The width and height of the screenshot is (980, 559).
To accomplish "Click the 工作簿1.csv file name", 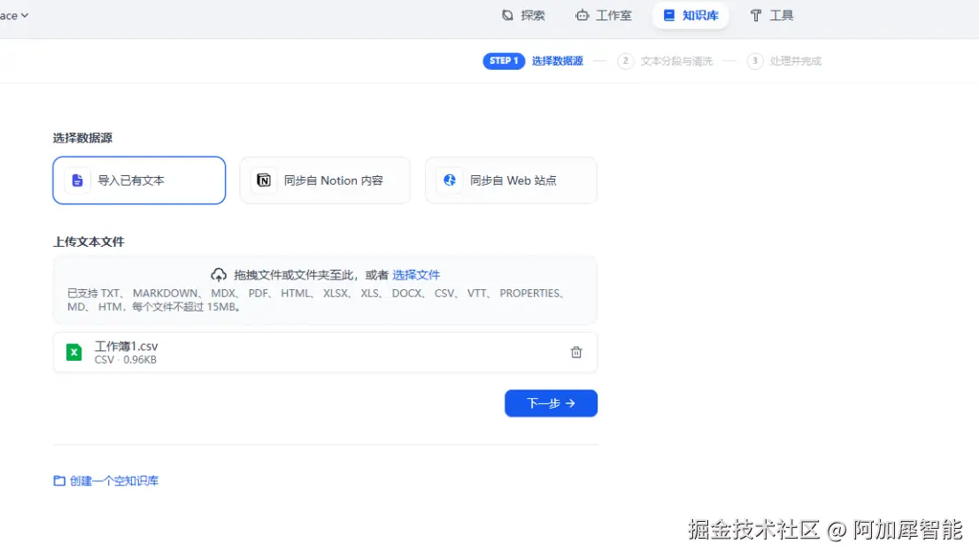I will click(x=127, y=346).
